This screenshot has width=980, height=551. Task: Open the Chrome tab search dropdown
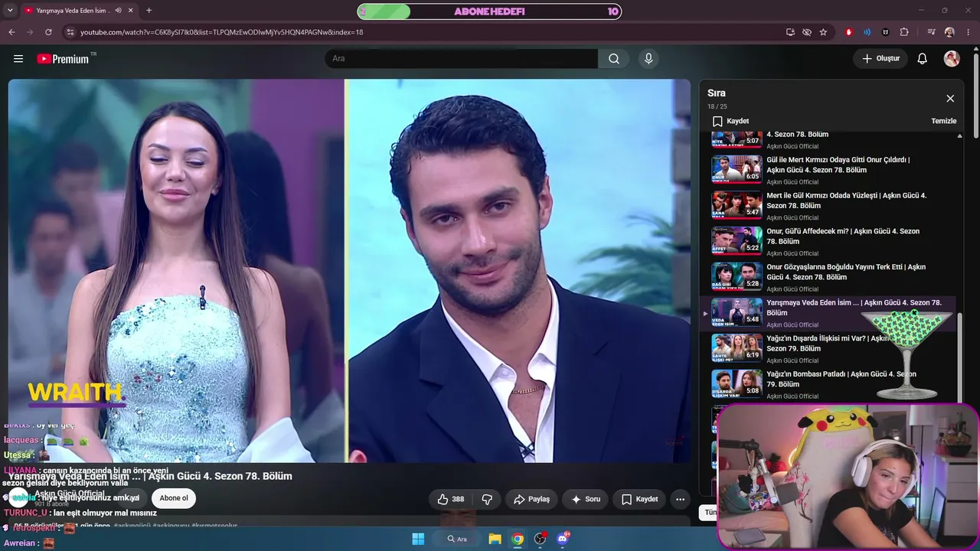click(10, 11)
